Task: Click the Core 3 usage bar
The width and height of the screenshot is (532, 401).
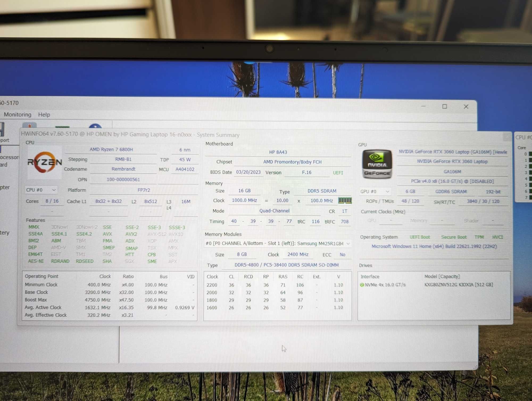Action: tap(530, 173)
